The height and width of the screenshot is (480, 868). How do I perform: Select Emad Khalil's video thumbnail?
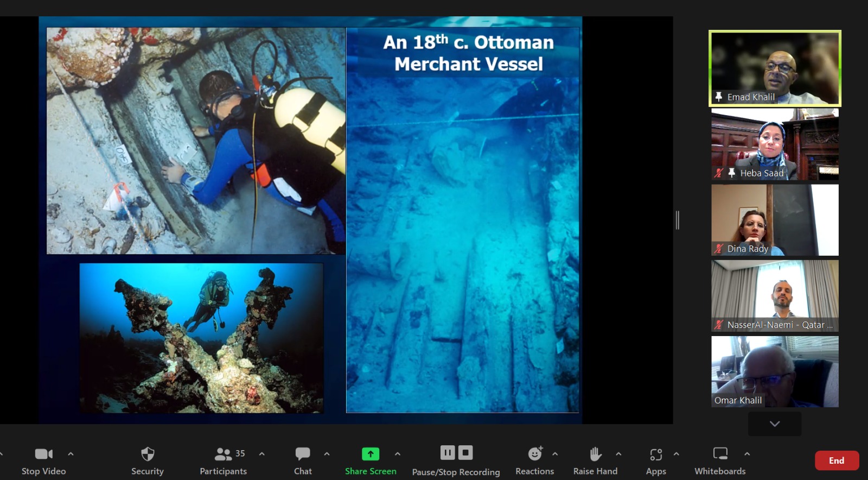tap(775, 68)
